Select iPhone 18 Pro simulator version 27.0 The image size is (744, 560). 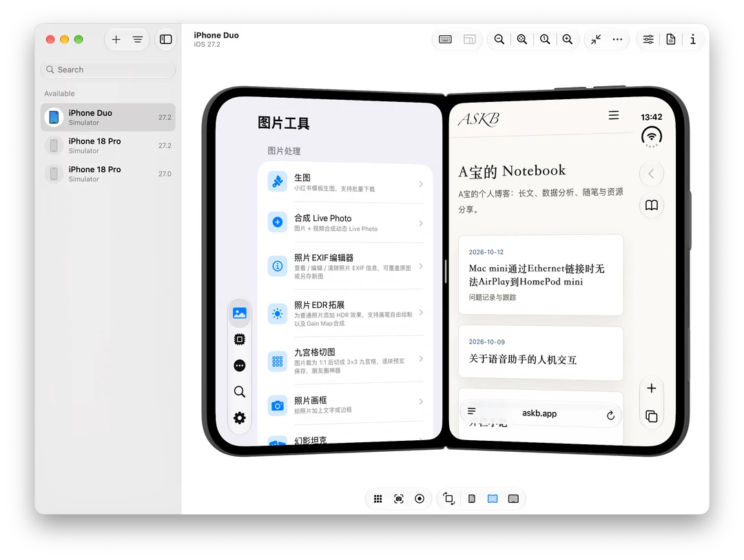click(108, 174)
